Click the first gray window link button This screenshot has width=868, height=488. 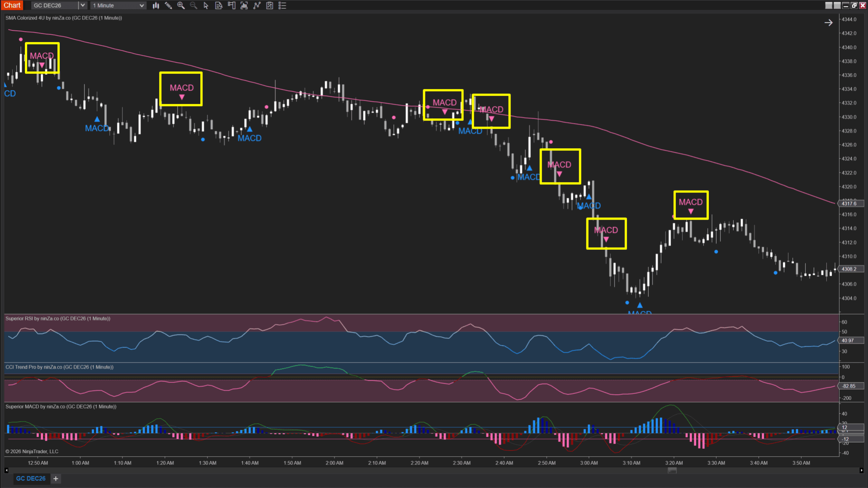pyautogui.click(x=829, y=5)
